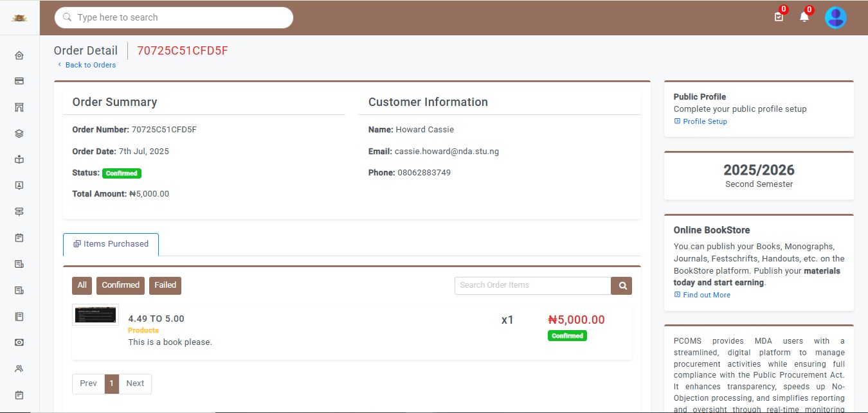This screenshot has width=868, height=413.
Task: Open the Profile Setup link
Action: pos(705,121)
